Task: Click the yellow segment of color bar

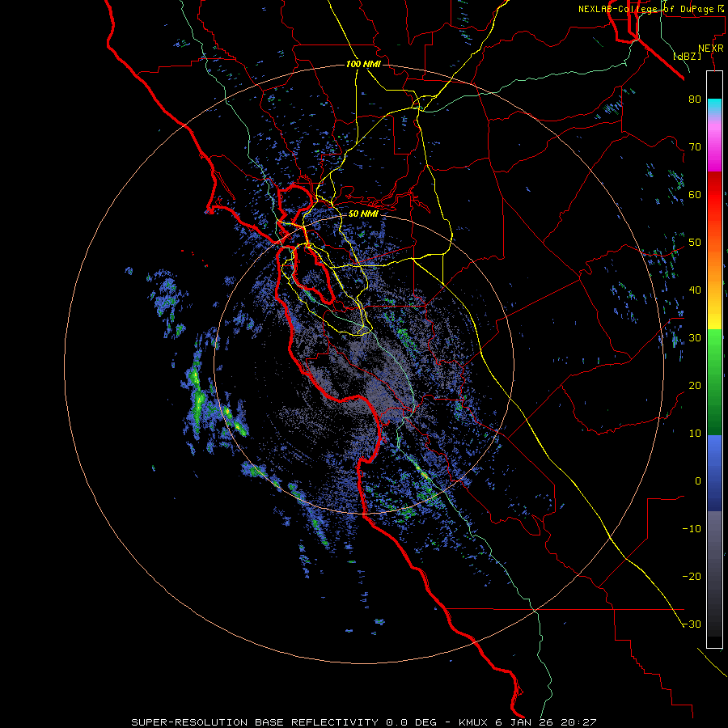Action: (x=714, y=318)
